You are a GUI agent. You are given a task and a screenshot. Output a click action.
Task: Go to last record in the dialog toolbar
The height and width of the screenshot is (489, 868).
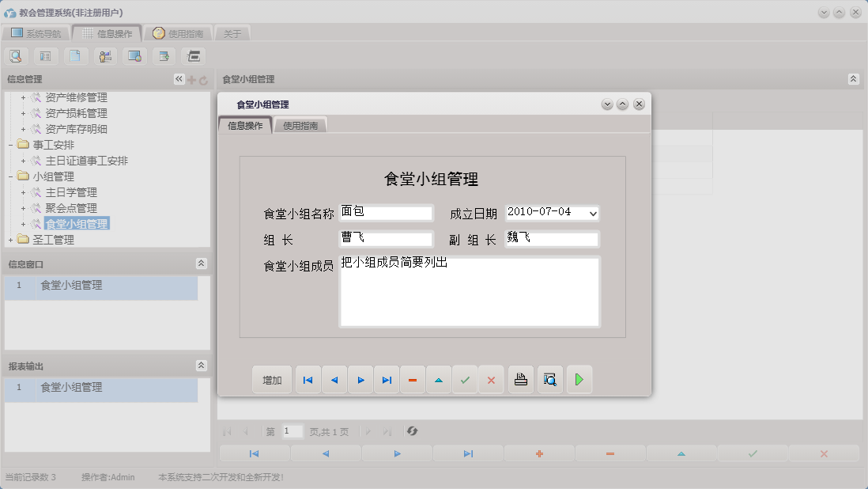[x=387, y=380]
